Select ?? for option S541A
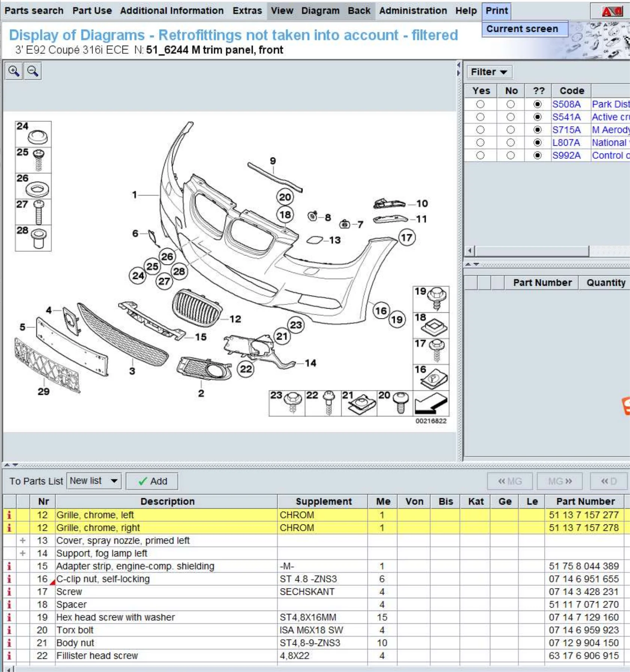The image size is (630, 672). click(x=537, y=117)
